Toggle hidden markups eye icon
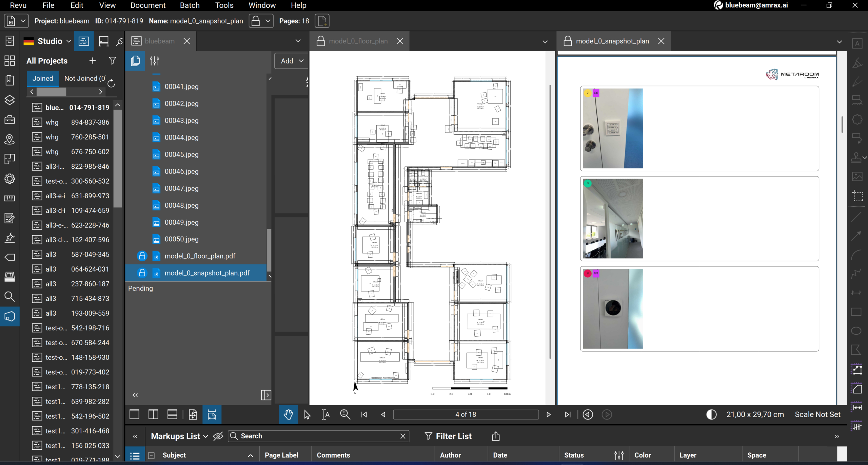The height and width of the screenshot is (465, 868). pos(218,436)
